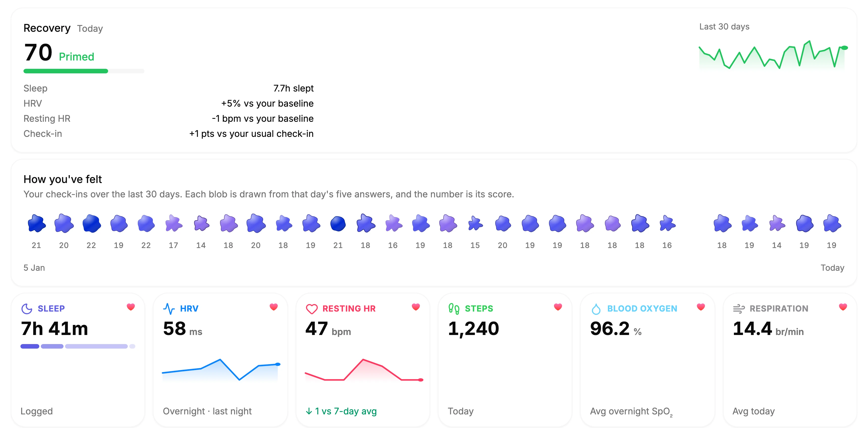Select the 5 Jan blob, first in row
868x428 pixels.
(x=36, y=223)
